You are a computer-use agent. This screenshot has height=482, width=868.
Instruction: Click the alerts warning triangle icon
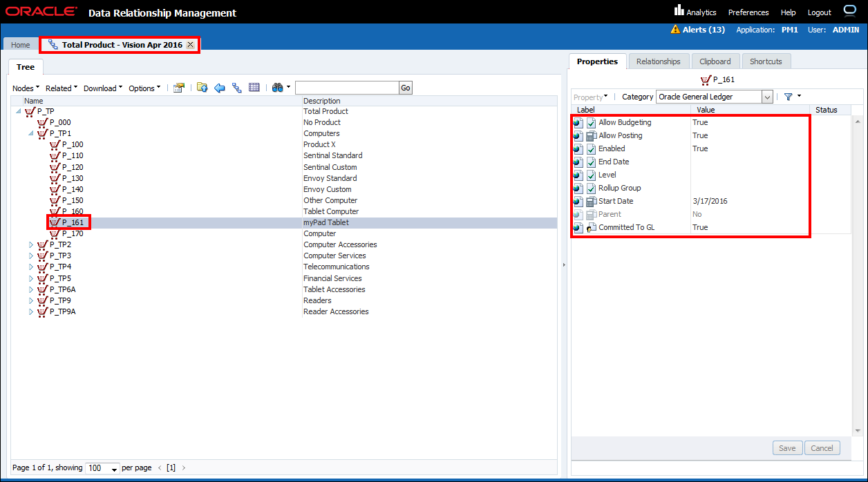tap(675, 30)
